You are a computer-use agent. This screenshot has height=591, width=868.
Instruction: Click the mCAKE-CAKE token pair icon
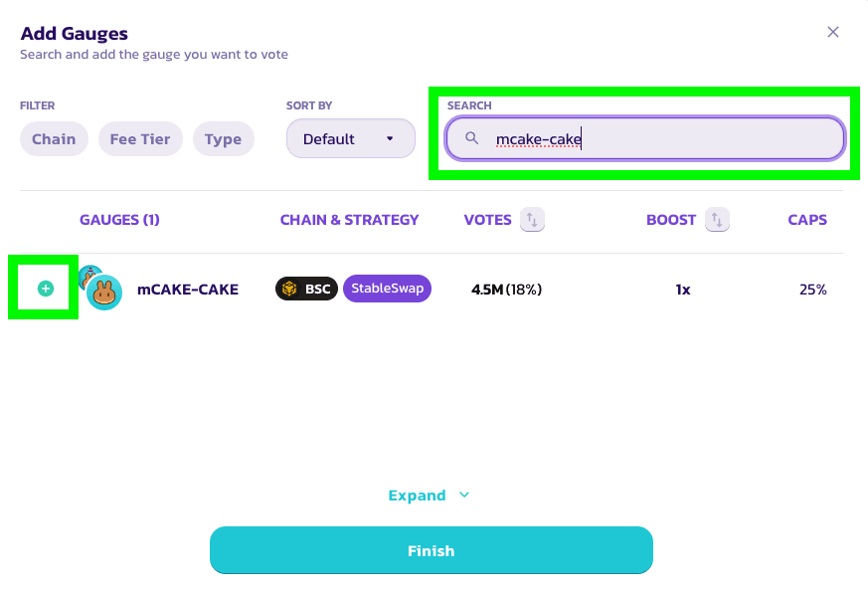99,290
